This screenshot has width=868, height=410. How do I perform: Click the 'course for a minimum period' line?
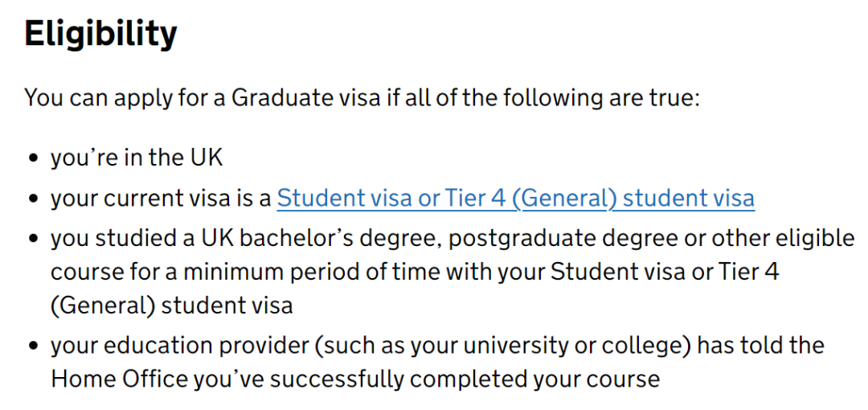click(416, 273)
